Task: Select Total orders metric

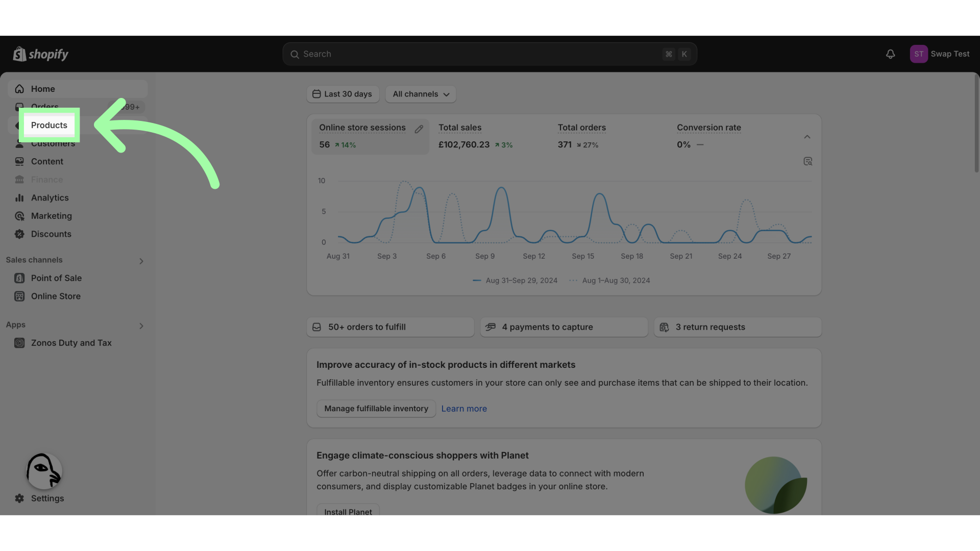Action: point(608,137)
